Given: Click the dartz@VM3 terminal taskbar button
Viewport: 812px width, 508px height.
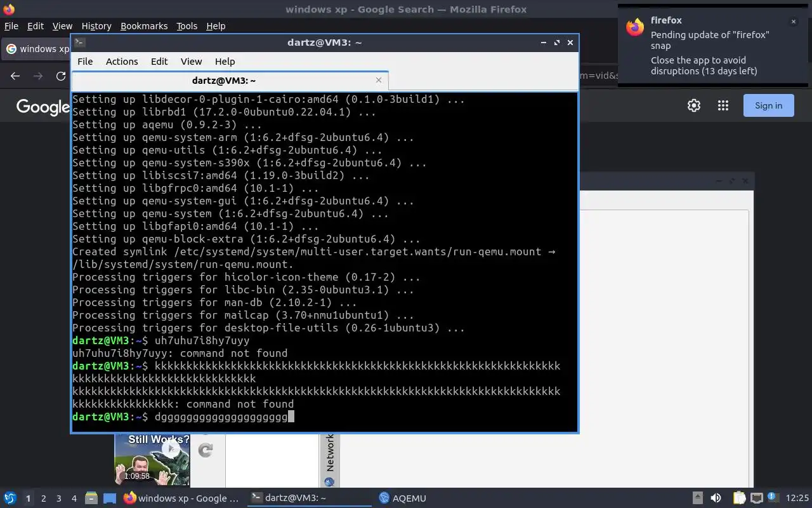Looking at the screenshot, I should (x=308, y=498).
